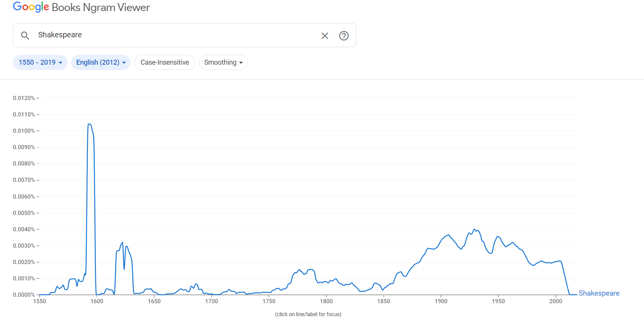Click the 1750 tick label on x-axis

tap(269, 301)
